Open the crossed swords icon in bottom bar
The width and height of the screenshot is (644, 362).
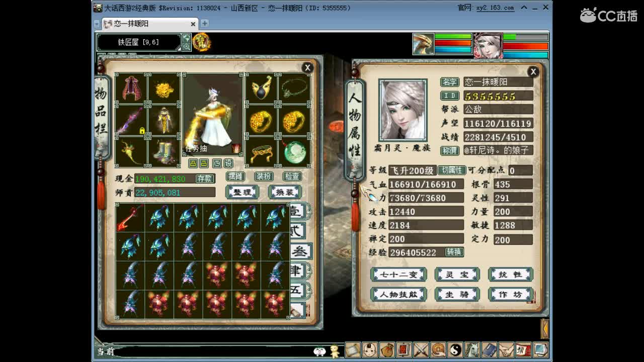421,349
